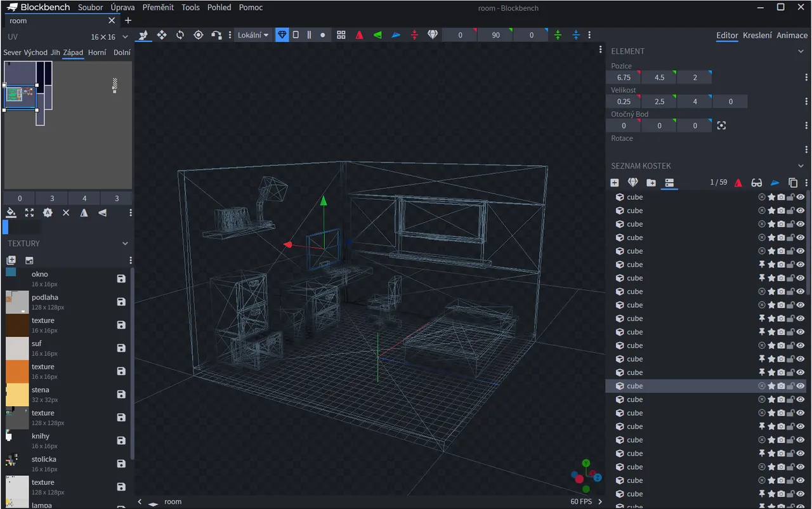Switch to the Animace mode tab
Viewport: 812px width, 509px height.
point(792,36)
